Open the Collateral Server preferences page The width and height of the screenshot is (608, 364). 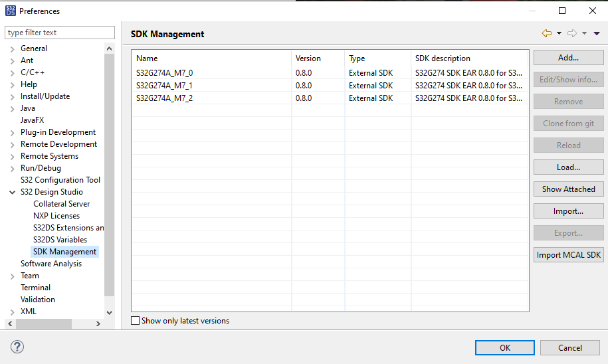61,204
